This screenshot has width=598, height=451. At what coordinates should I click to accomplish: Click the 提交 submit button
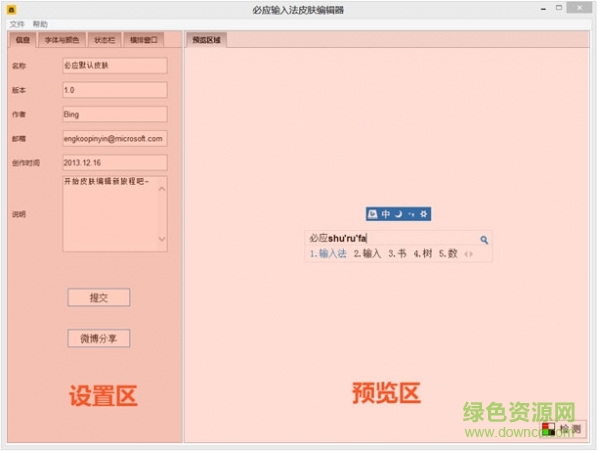99,297
